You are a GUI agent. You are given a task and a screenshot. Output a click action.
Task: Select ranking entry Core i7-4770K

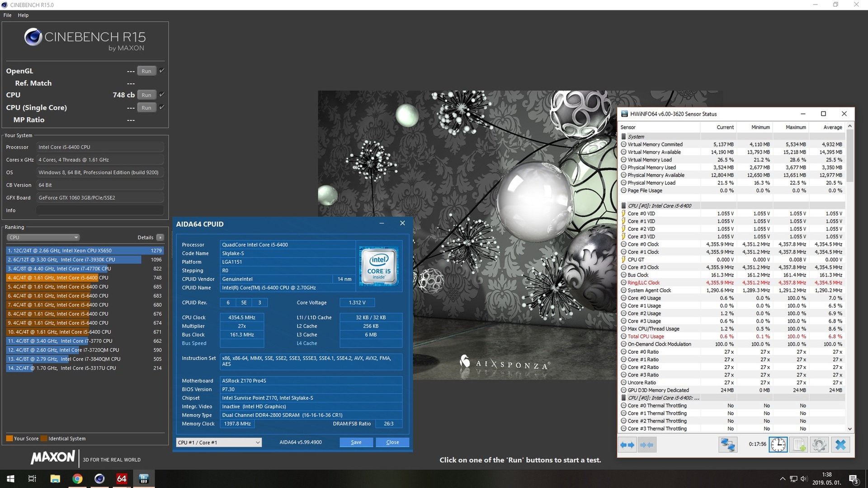point(85,268)
